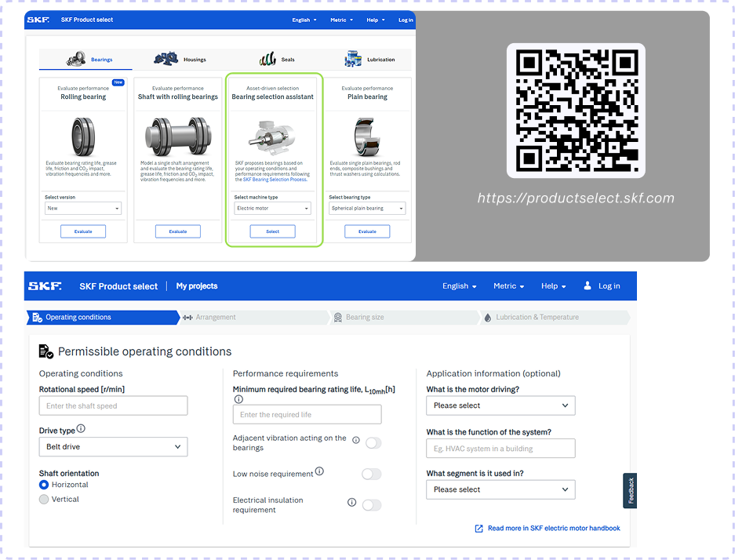This screenshot has height=560, width=735.
Task: Open My projects in the header
Action: (x=197, y=285)
